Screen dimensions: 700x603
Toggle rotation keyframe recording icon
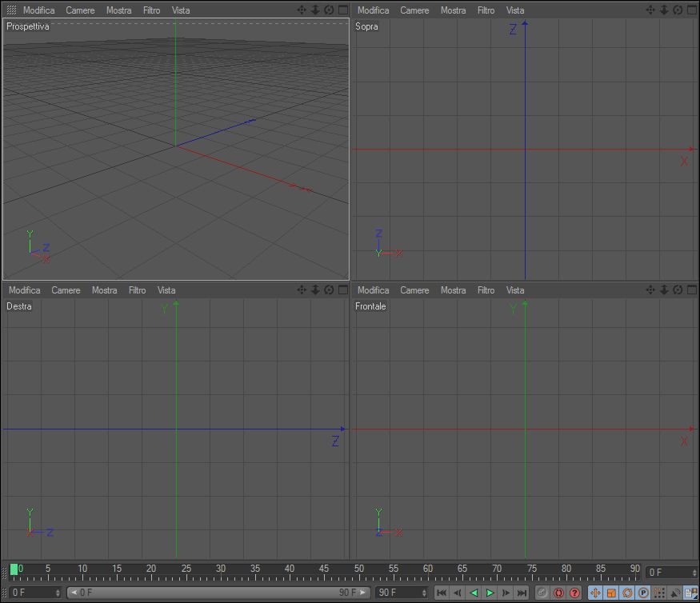click(627, 593)
